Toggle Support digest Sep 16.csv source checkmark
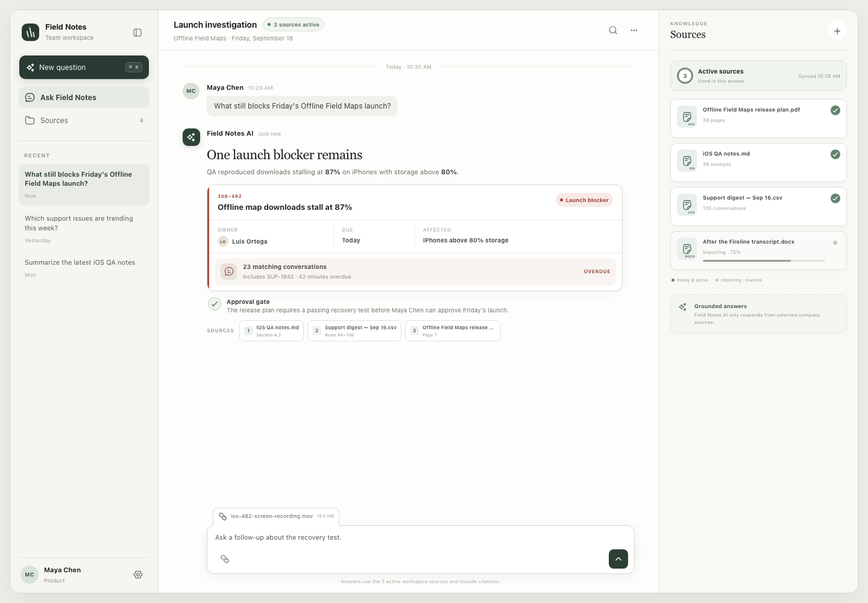 pos(835,198)
